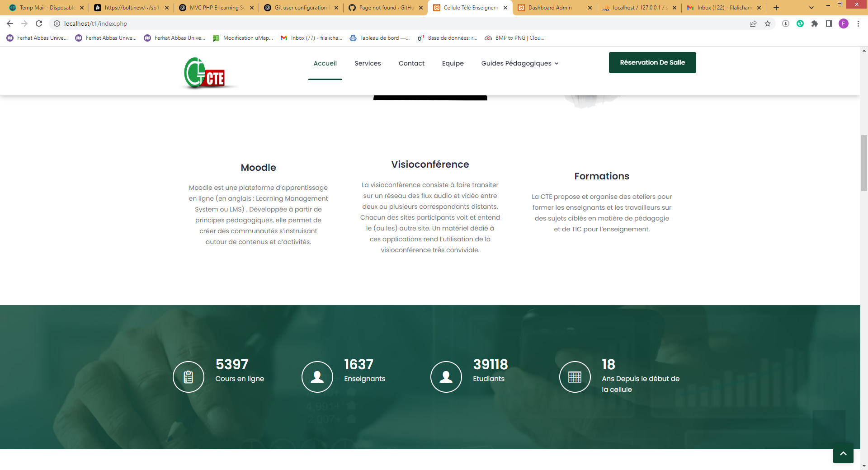Image resolution: width=868 pixels, height=470 pixels.
Task: Open the BMP to PNG bookmark
Action: [x=515, y=38]
